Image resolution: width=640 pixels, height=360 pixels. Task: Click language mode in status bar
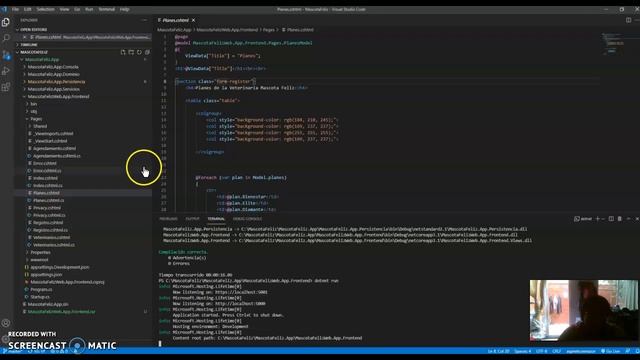point(580,351)
